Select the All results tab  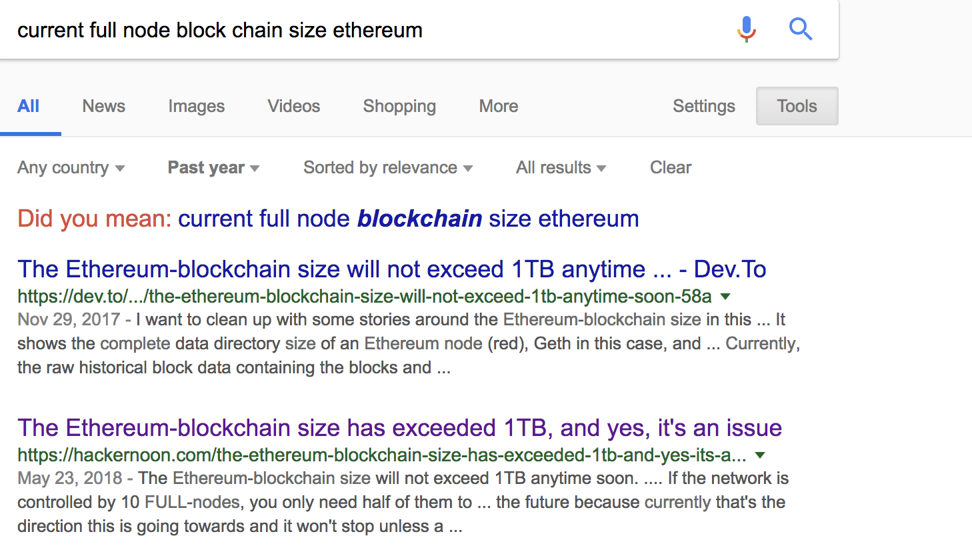(x=29, y=107)
